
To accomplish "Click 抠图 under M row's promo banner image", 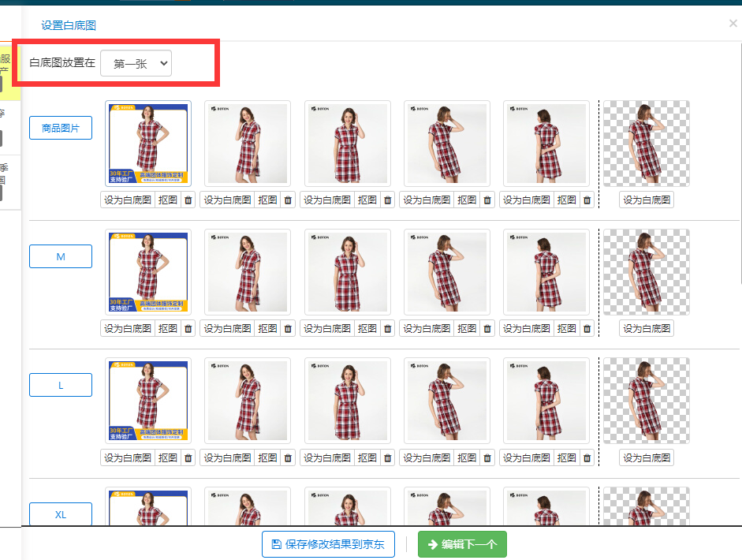I will (168, 329).
